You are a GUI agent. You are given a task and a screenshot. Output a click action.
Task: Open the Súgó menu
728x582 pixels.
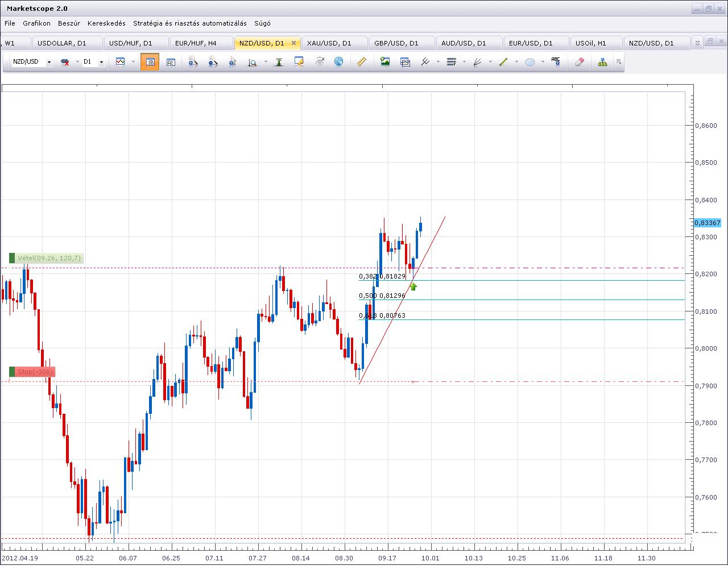click(x=262, y=23)
